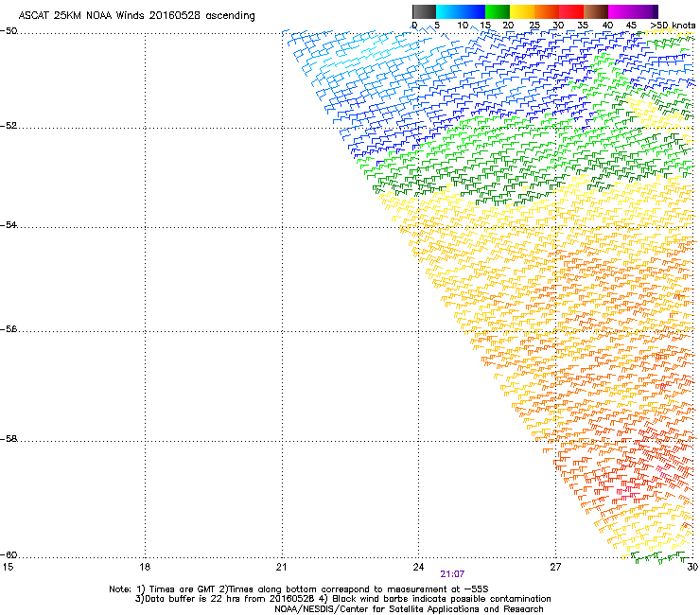Click the longitude label 21
Image resolution: width=700 pixels, height=615 pixels.
click(x=281, y=567)
